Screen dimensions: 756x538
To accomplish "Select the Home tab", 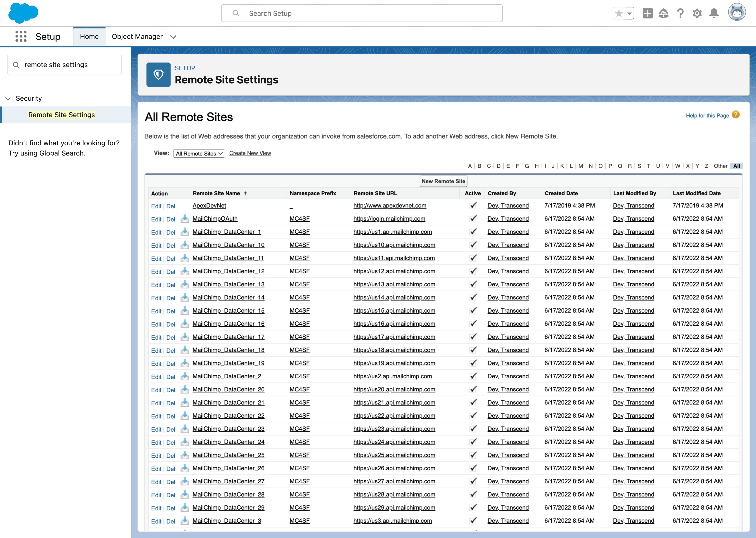I will pos(89,36).
